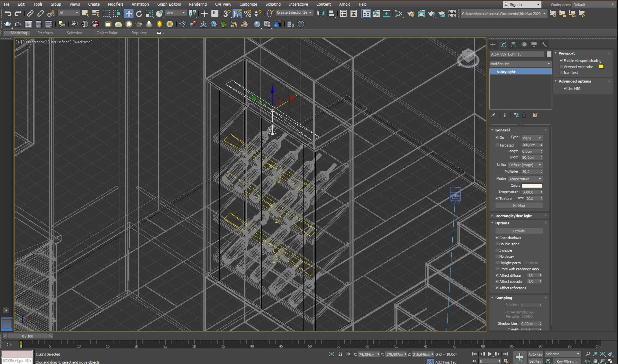Open the Rendering menu
Viewport: 618px width, 364px height.
click(x=198, y=4)
